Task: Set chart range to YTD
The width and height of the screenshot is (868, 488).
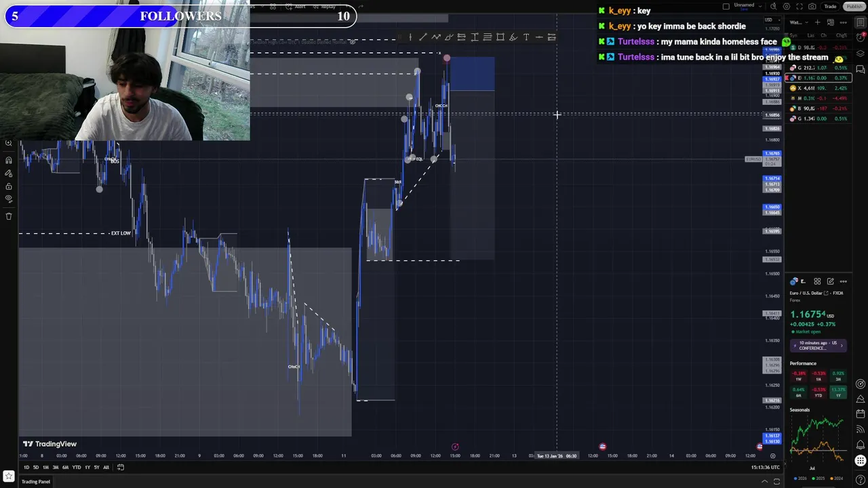Action: click(77, 467)
